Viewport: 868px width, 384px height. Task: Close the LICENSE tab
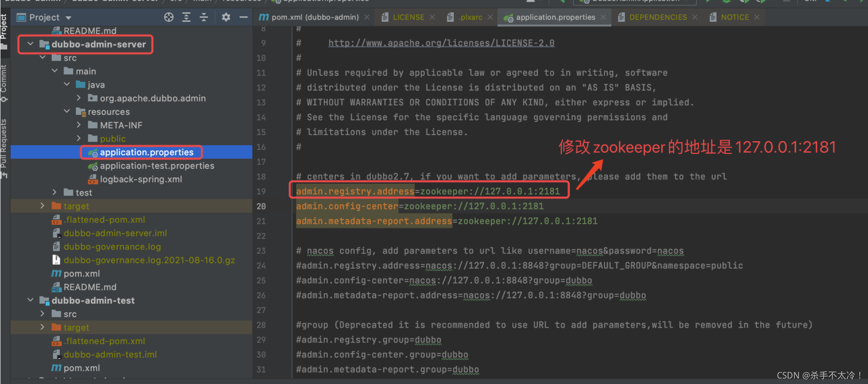432,17
